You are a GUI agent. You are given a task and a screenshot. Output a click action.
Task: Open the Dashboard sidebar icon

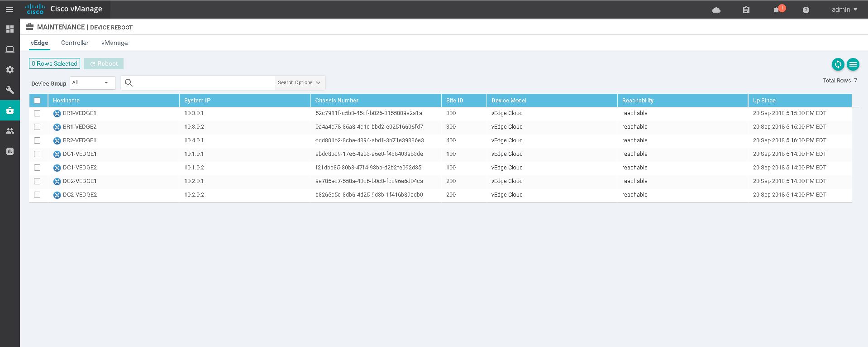[x=10, y=29]
